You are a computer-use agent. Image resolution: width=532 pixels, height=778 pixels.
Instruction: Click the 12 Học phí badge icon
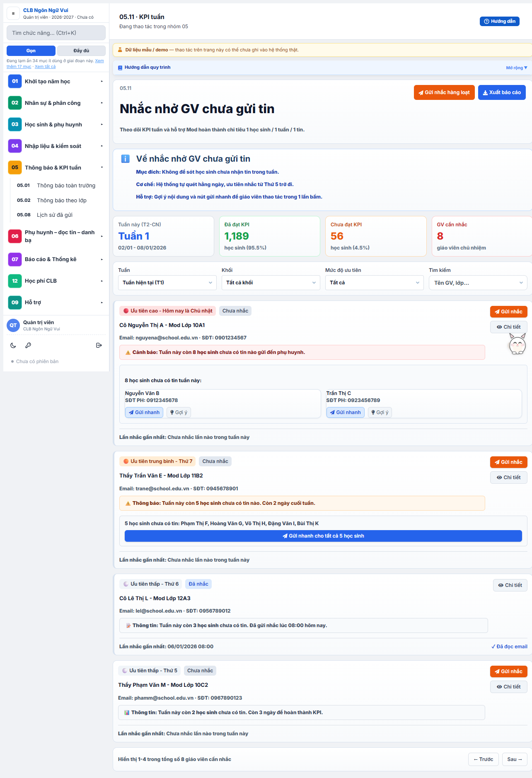(15, 281)
